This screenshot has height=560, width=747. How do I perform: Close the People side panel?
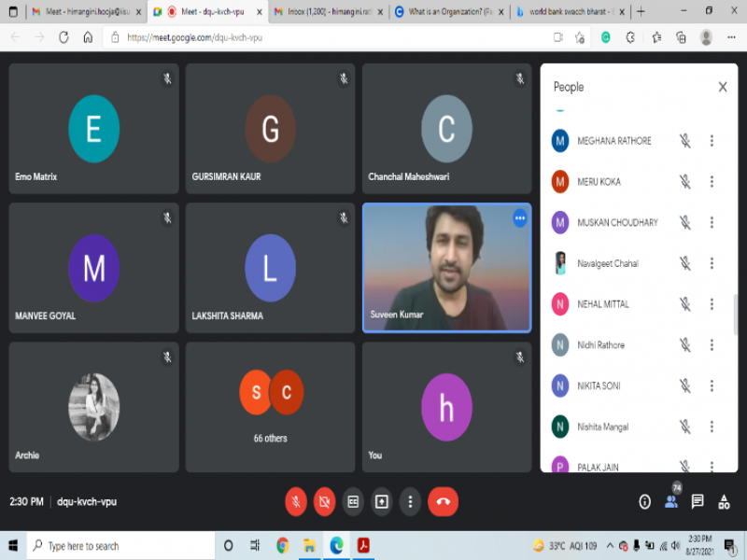722,87
